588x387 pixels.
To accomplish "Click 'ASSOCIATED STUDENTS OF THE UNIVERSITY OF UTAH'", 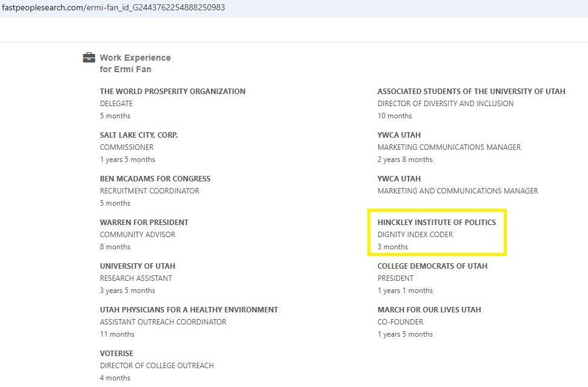I will tap(472, 91).
